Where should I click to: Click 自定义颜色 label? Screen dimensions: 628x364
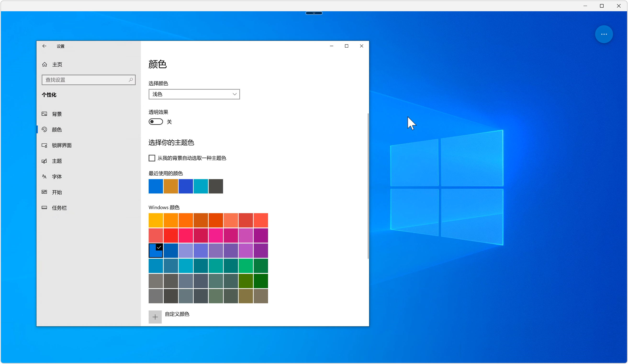coord(177,314)
